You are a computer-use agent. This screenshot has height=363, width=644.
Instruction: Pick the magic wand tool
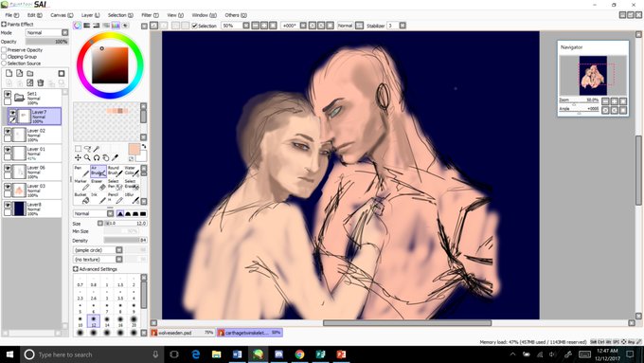coord(96,149)
